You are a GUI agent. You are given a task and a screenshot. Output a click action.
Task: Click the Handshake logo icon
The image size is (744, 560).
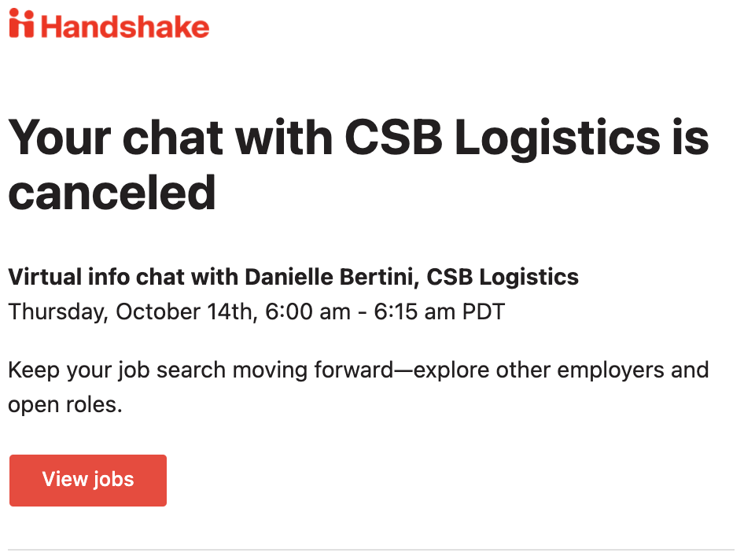click(x=21, y=23)
